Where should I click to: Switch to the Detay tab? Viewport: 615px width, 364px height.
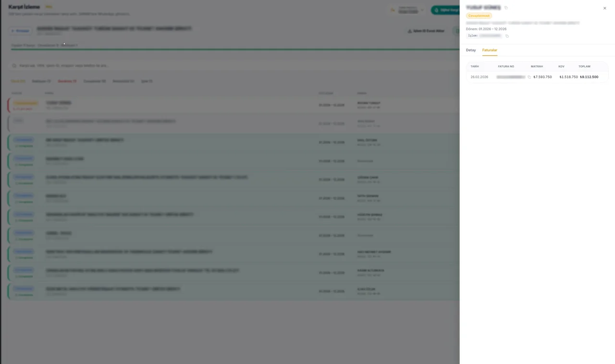point(471,50)
